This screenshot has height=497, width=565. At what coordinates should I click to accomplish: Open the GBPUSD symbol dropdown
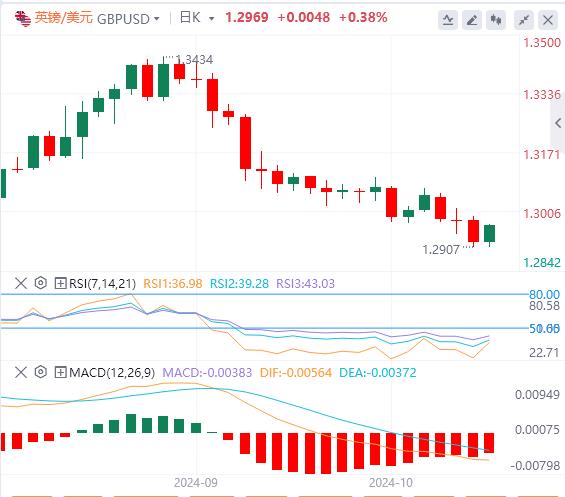click(128, 18)
